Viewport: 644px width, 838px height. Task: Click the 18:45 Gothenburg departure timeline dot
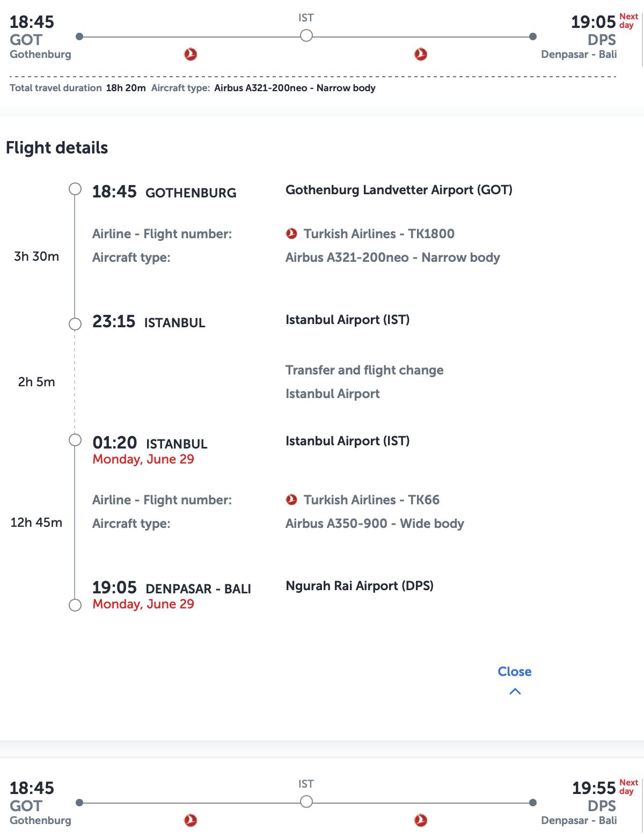[75, 189]
